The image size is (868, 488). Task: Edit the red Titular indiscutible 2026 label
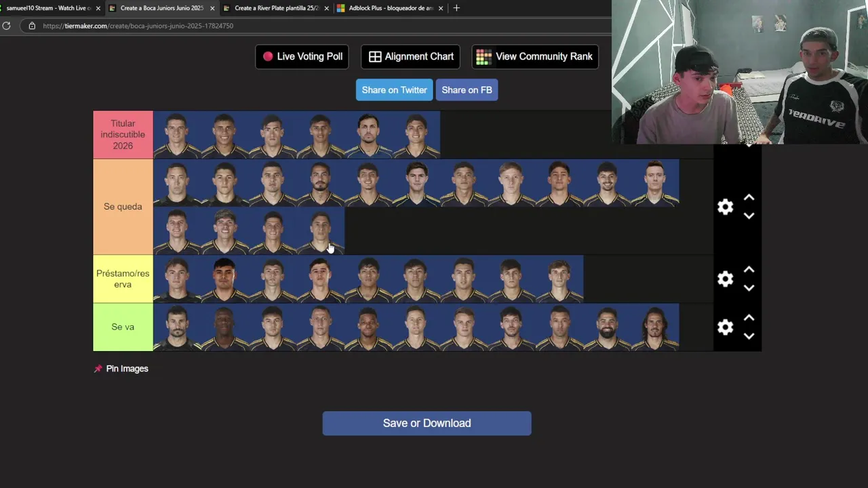pos(123,134)
